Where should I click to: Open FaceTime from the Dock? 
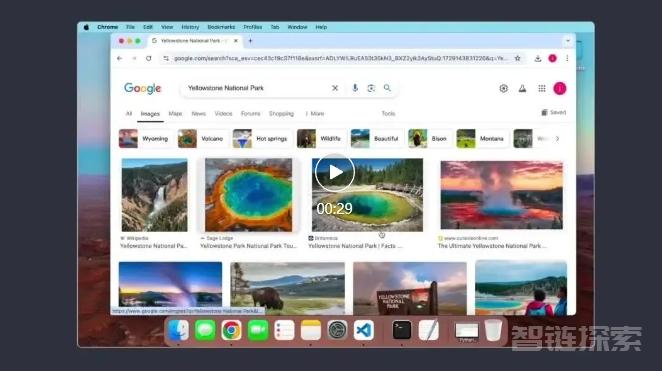tap(258, 330)
